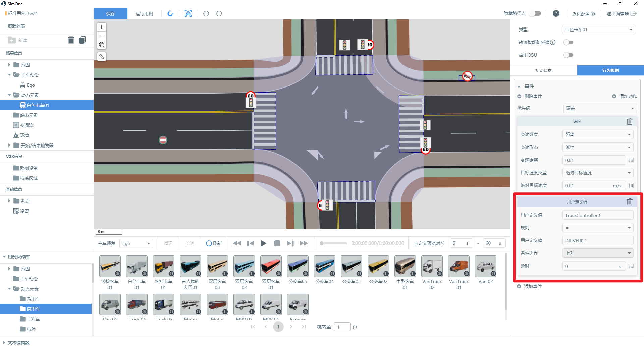Open the 条件边界 dropdown showing 上升

(x=598, y=253)
